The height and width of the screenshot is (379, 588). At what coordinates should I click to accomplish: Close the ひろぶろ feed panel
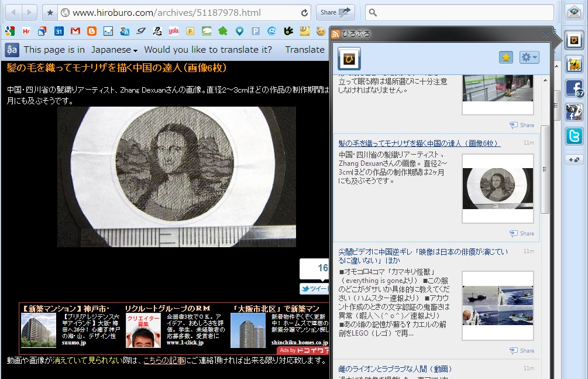tap(546, 34)
